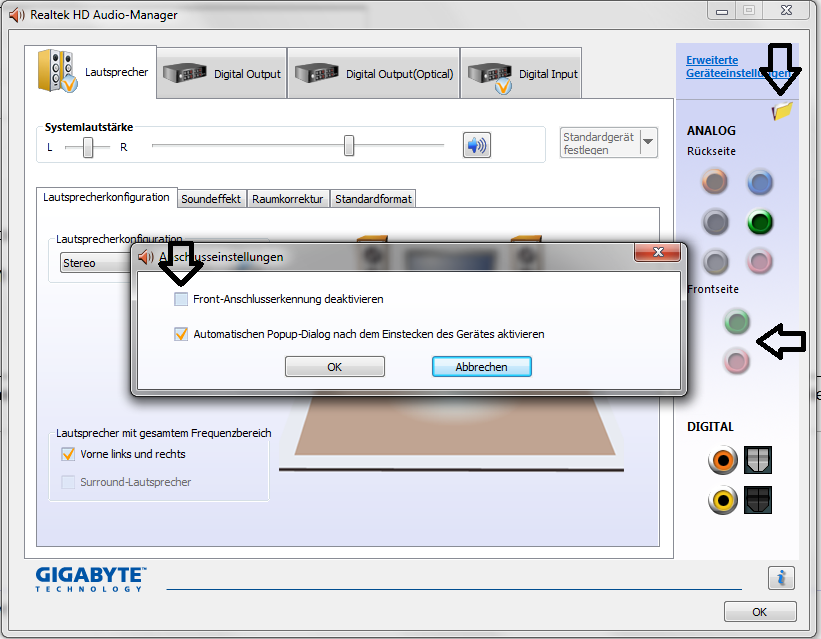Click the orange rear audio jack

(715, 182)
